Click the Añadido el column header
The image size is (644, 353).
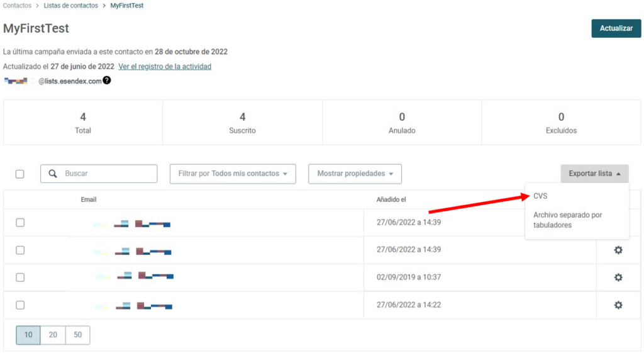pos(391,199)
